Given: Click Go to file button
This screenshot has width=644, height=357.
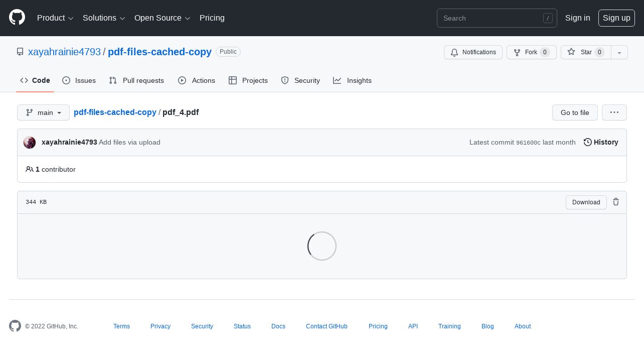Looking at the screenshot, I should tap(575, 112).
